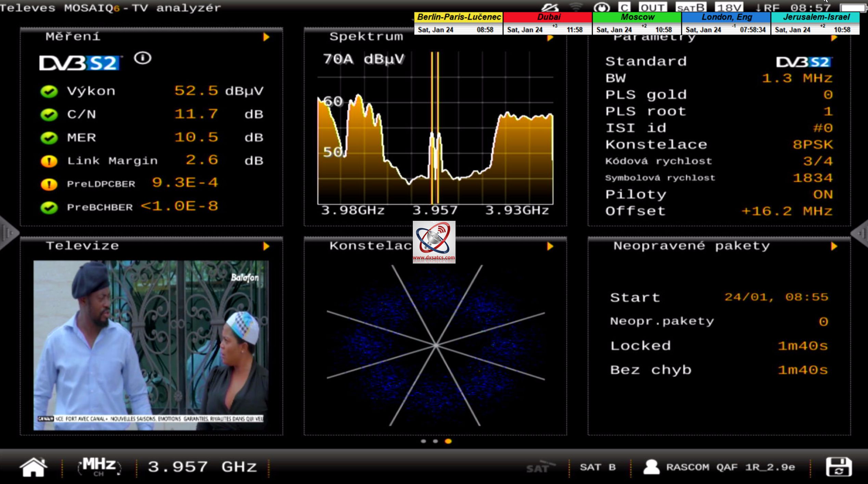Click the power icon in top bar

(601, 7)
